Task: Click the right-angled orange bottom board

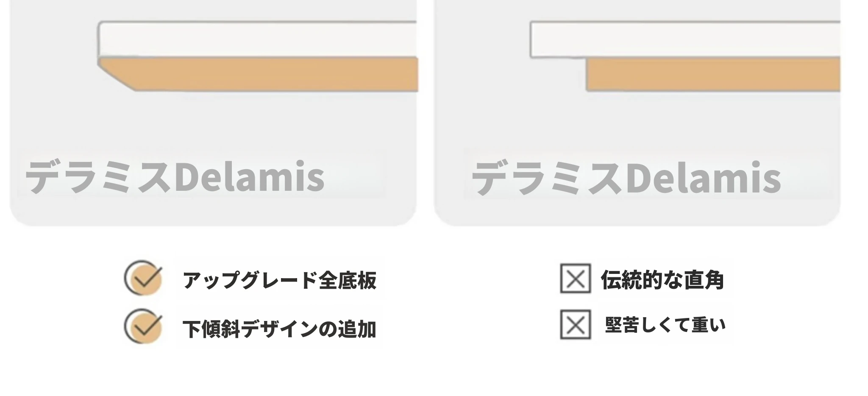Action: pos(713,75)
